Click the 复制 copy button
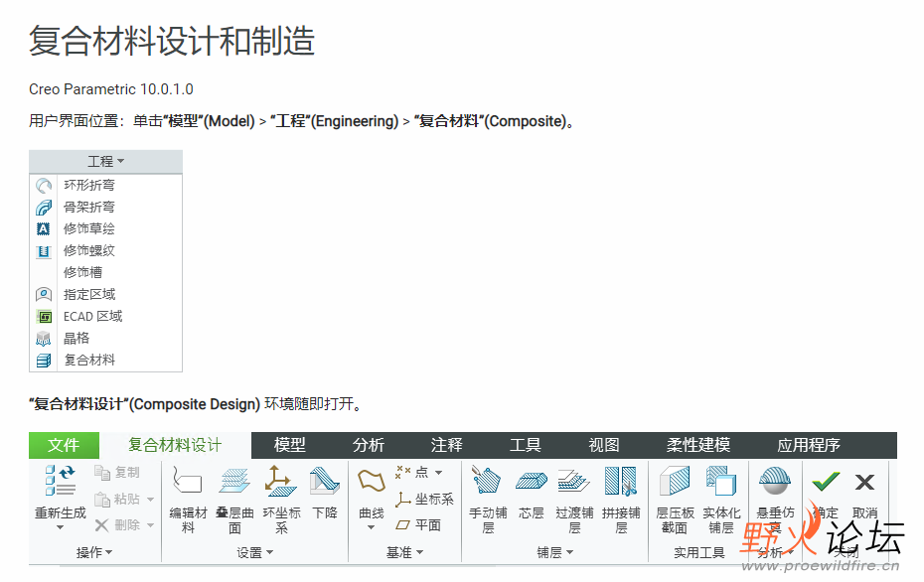The width and height of the screenshot is (924, 582). (x=117, y=473)
